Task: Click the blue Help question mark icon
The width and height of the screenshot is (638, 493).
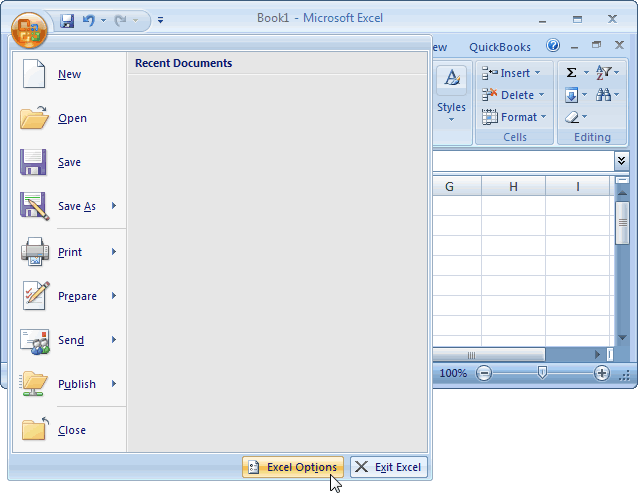Action: 553,45
